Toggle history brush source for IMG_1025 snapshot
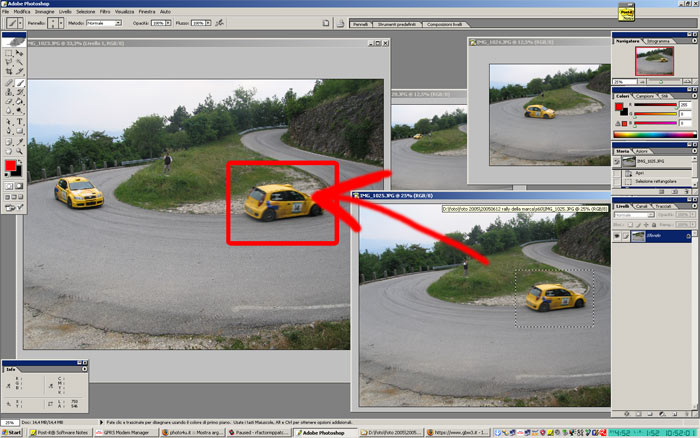 [x=617, y=162]
